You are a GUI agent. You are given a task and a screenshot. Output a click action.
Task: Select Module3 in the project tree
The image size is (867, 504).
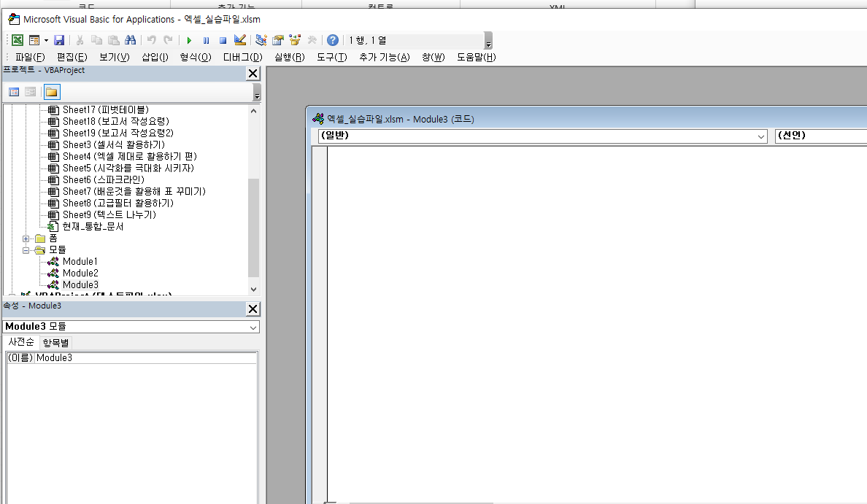point(80,284)
